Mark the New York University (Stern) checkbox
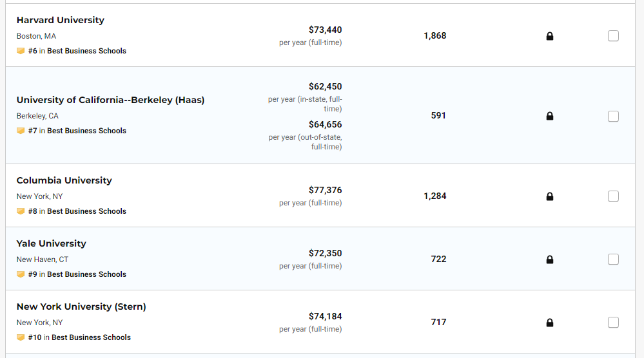644x358 pixels. point(613,322)
